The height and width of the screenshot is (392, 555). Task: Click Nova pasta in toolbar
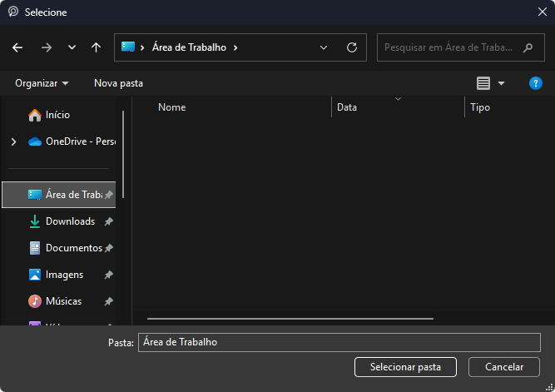click(118, 83)
